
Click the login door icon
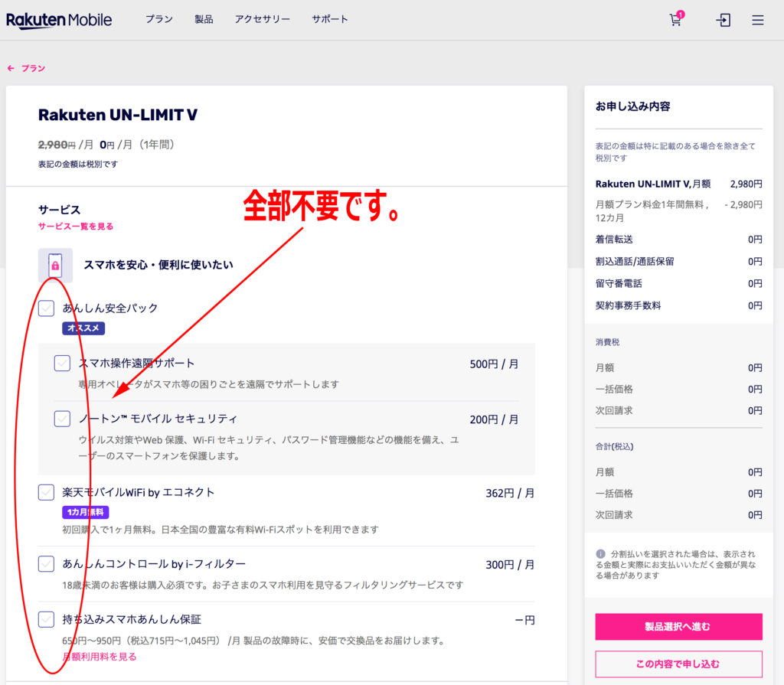click(x=723, y=21)
